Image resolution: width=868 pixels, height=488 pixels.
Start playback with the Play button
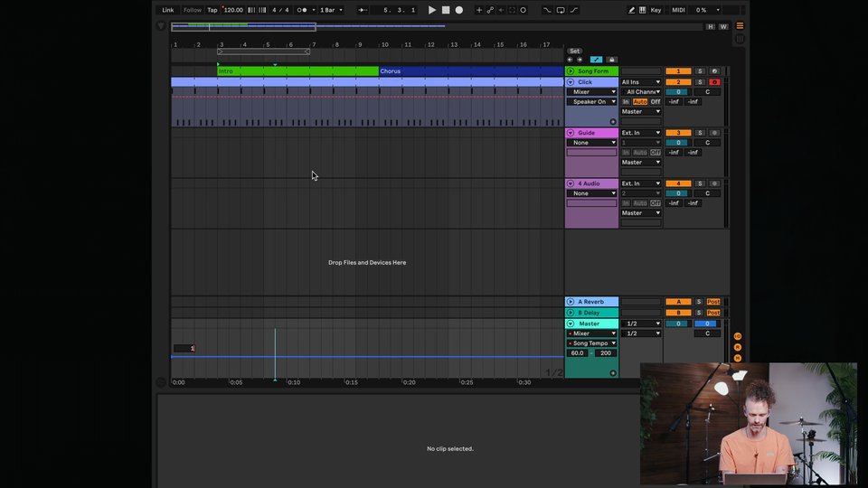[x=432, y=10]
